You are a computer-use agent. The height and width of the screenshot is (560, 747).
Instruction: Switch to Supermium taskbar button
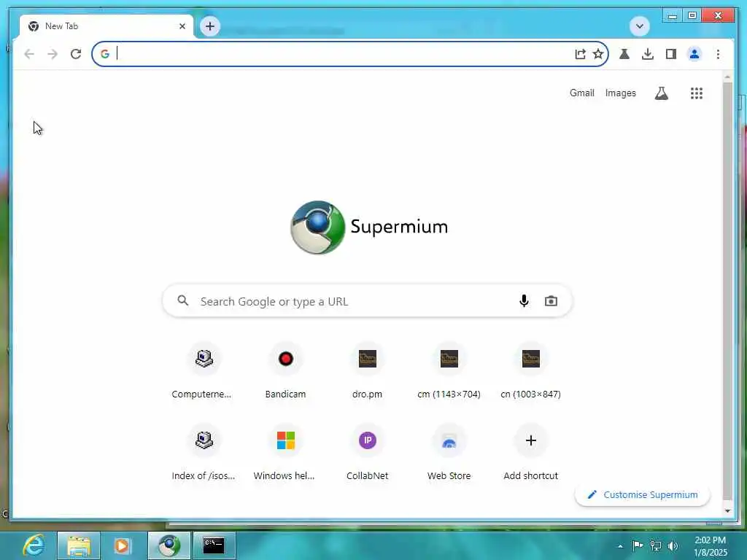169,545
